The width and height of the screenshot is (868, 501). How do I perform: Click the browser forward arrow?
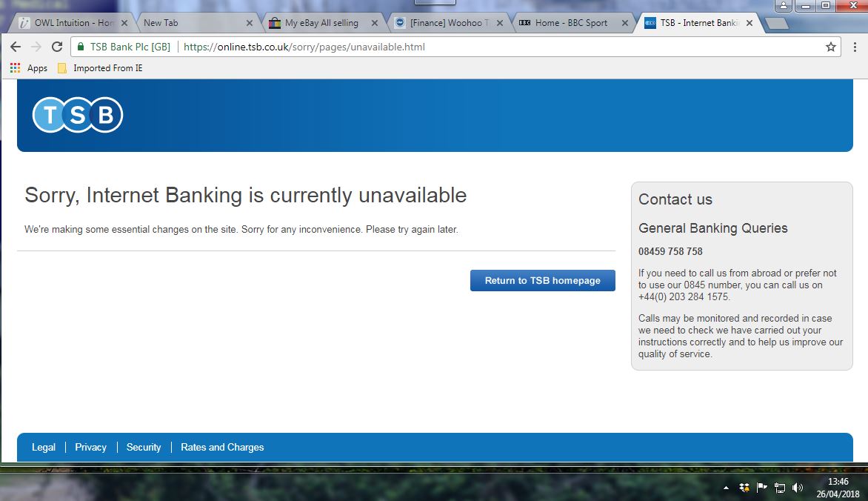[36, 47]
